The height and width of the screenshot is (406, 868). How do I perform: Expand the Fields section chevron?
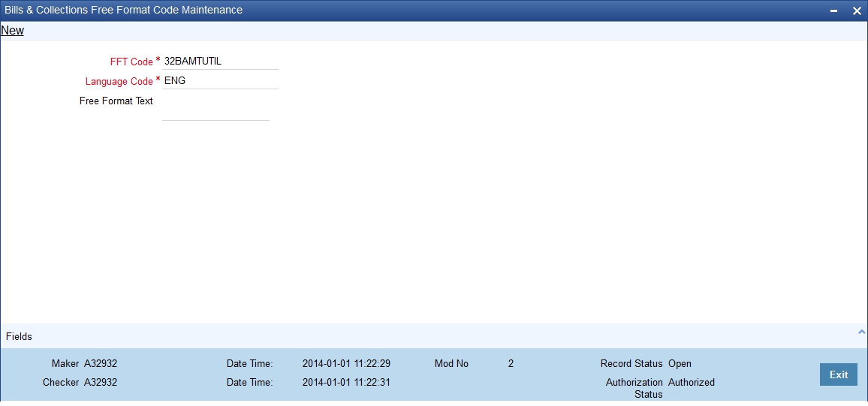click(x=861, y=332)
